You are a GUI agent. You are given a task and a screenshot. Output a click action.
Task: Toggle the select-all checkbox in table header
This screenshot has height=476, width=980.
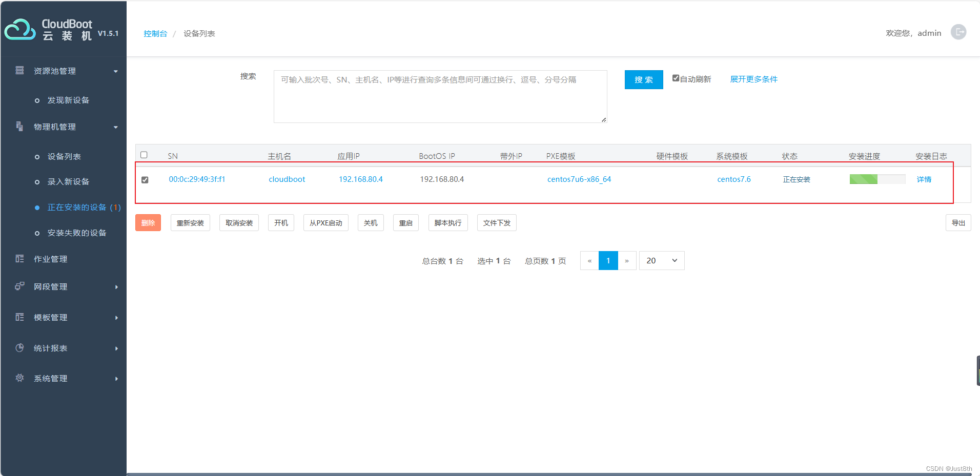145,154
